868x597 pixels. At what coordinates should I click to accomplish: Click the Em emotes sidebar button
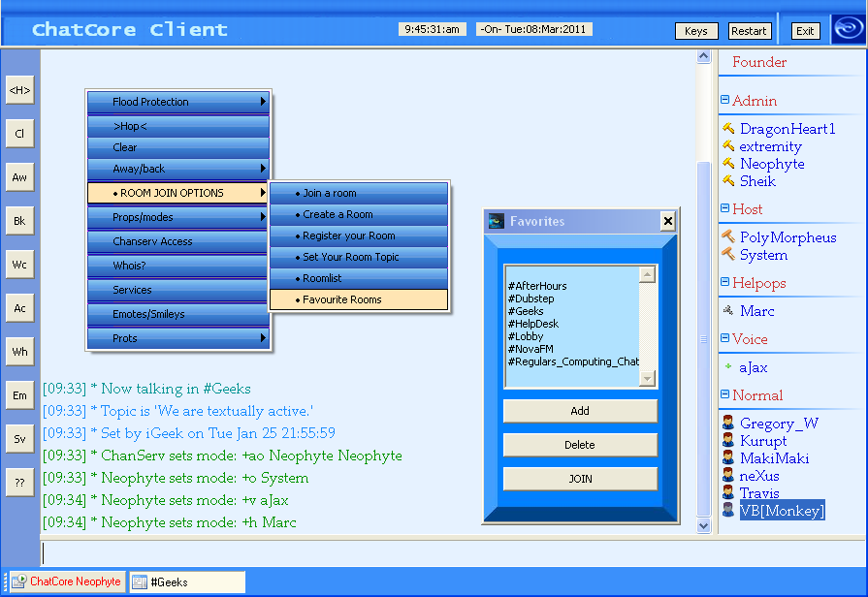pos(20,395)
